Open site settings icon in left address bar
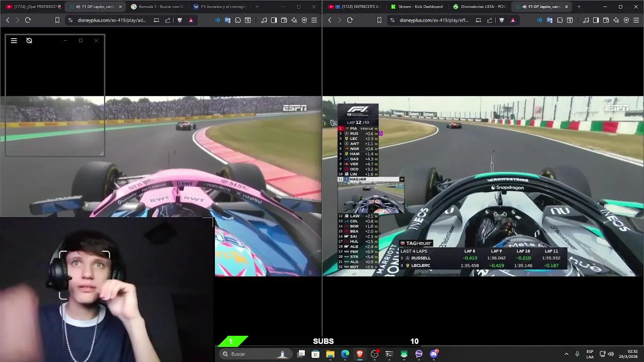This screenshot has width=644, height=362. [70, 20]
